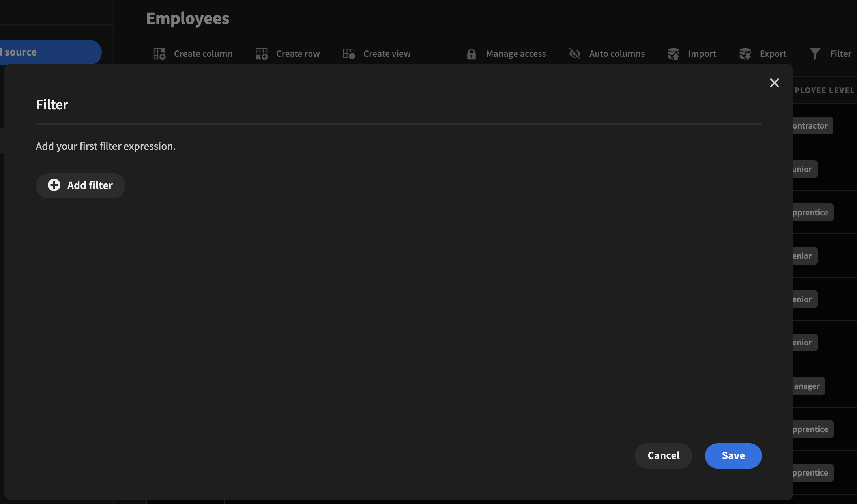Click the Filter funnel icon
Viewport: 857px width, 504px height.
815,54
